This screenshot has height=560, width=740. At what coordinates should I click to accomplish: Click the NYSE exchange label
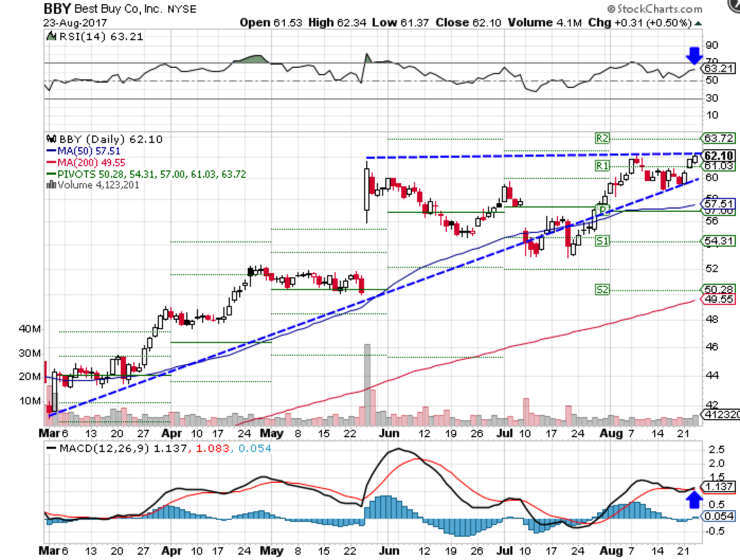182,10
